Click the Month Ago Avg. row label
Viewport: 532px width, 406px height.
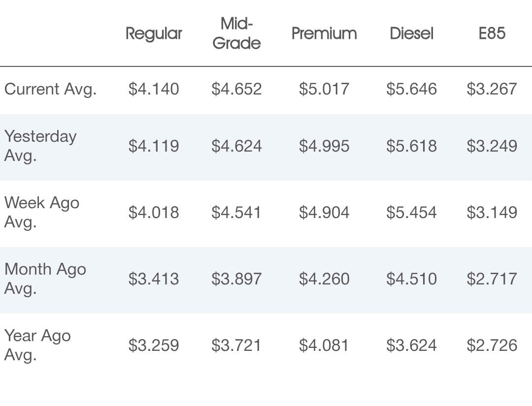click(x=45, y=279)
